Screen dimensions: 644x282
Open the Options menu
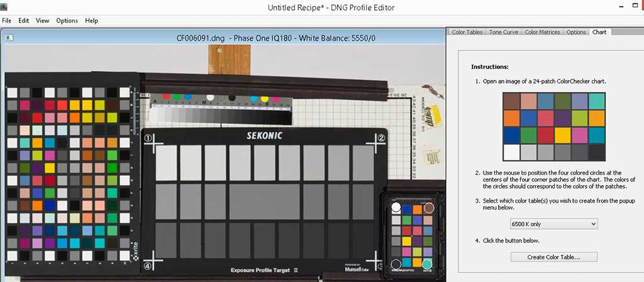pos(67,21)
